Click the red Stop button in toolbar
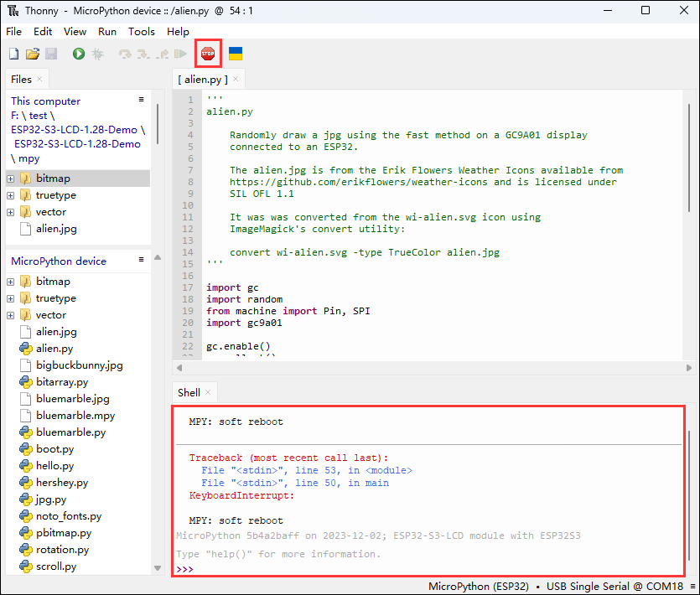Image resolution: width=700 pixels, height=595 pixels. tap(207, 54)
